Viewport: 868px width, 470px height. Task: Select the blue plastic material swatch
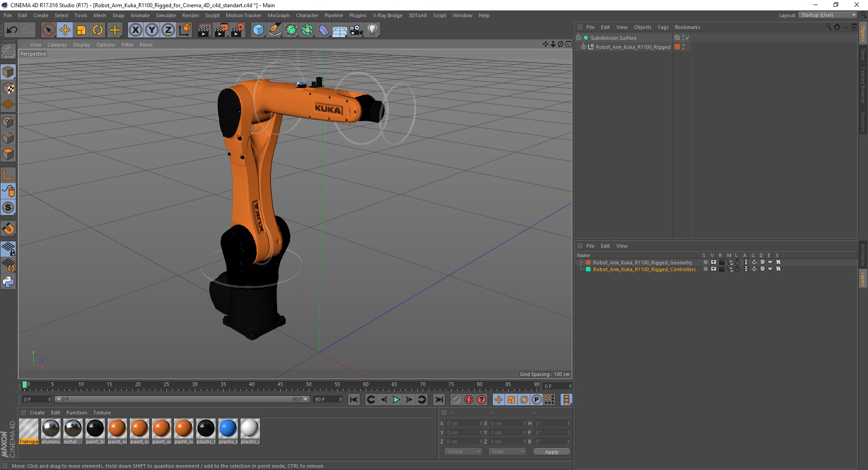(x=228, y=432)
